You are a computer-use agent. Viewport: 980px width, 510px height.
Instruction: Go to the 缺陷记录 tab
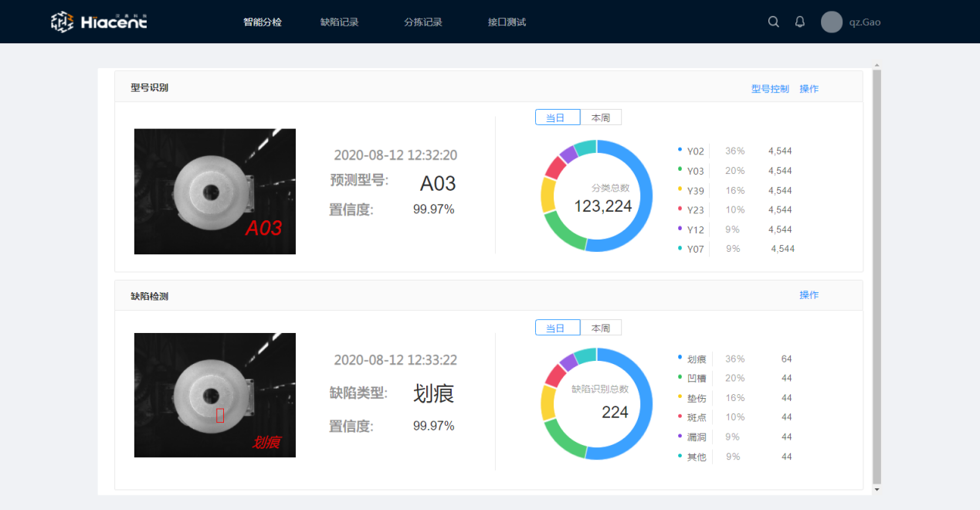[339, 22]
